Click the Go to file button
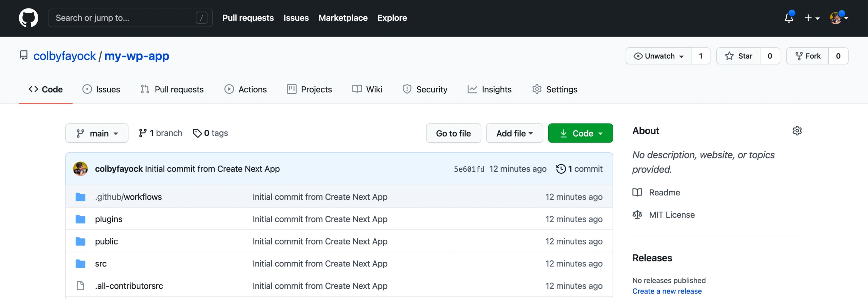868x299 pixels. 453,133
